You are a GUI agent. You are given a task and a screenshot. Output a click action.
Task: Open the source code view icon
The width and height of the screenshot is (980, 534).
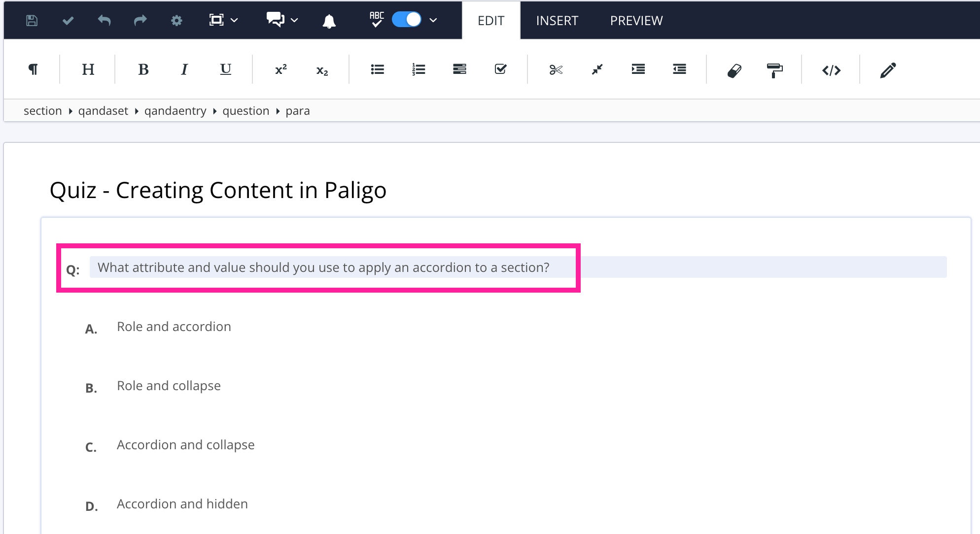832,69
